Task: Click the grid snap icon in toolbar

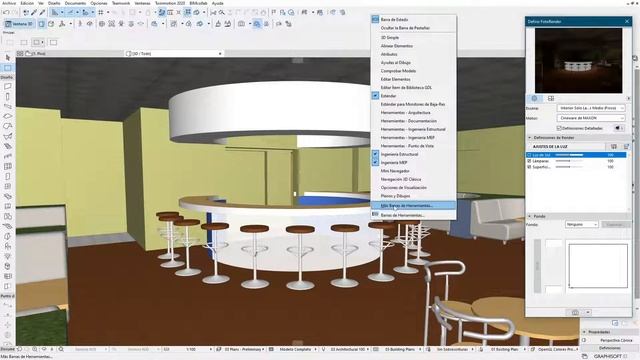Action: [100, 13]
